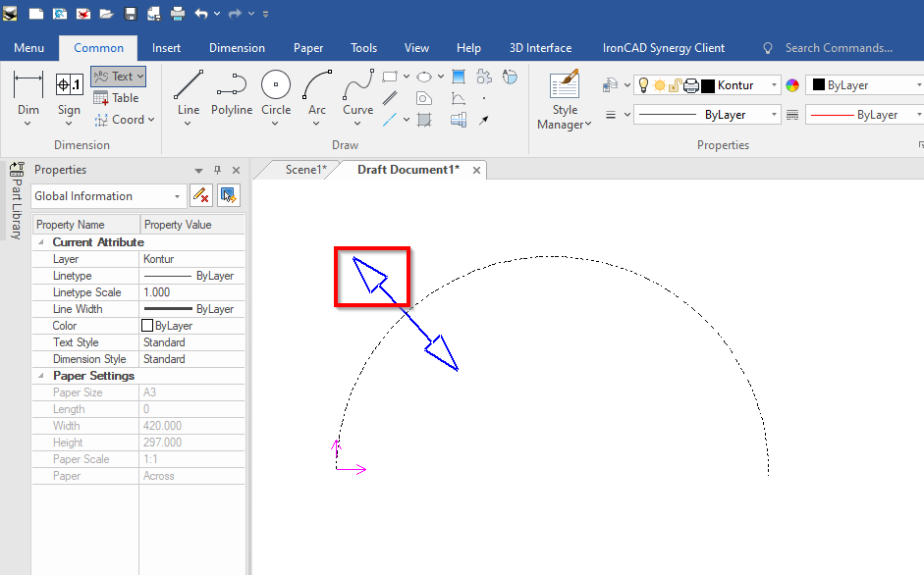Select the Ellipse draw tool

click(424, 77)
